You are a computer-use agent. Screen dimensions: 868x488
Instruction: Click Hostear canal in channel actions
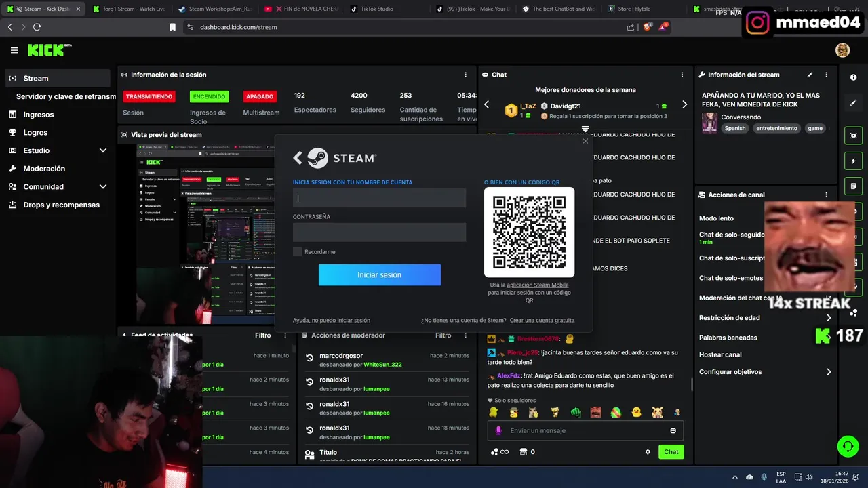720,354
